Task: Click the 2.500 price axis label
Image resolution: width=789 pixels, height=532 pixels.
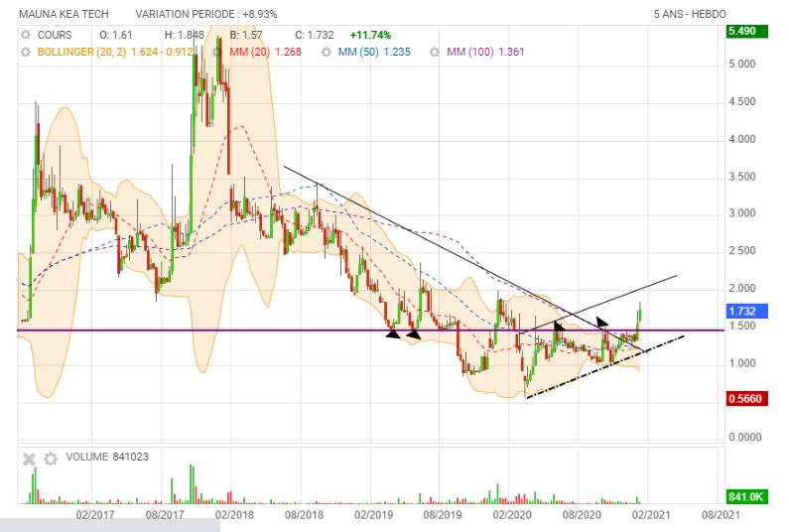Action: pyautogui.click(x=742, y=251)
